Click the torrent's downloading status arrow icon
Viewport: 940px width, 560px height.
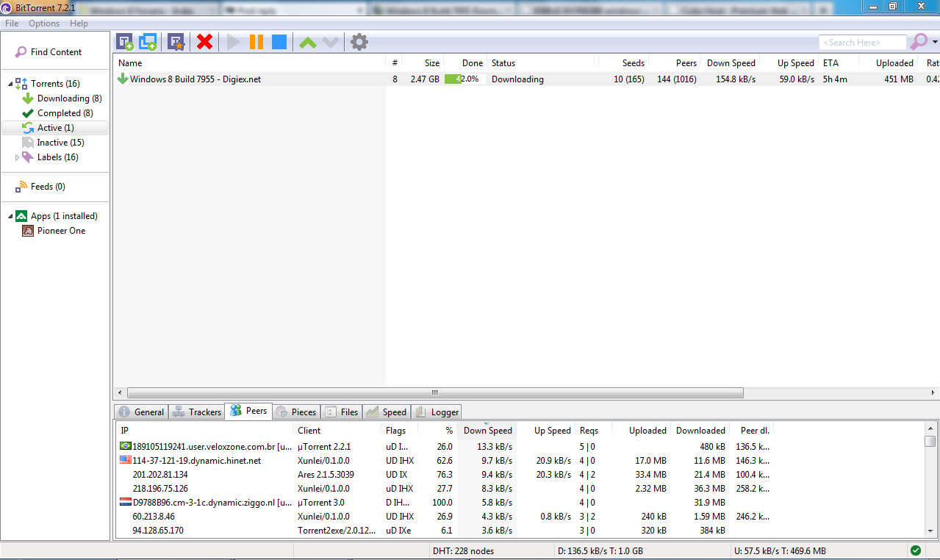(123, 79)
